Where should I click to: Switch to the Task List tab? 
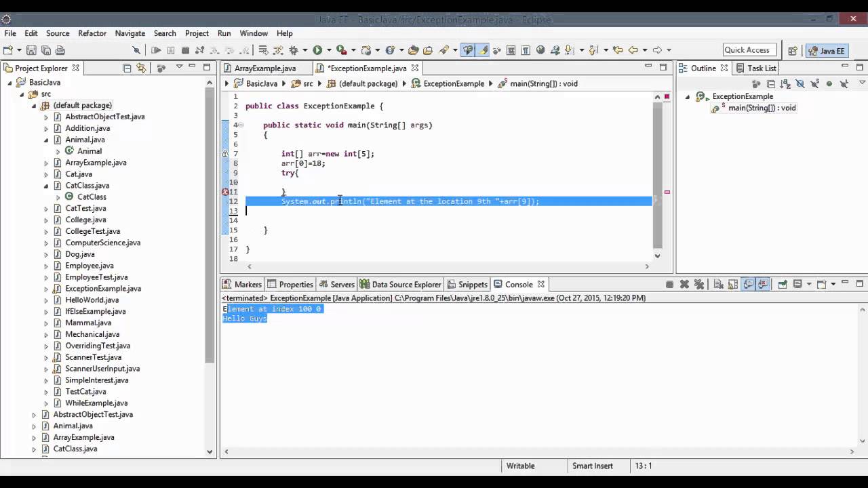(x=756, y=68)
